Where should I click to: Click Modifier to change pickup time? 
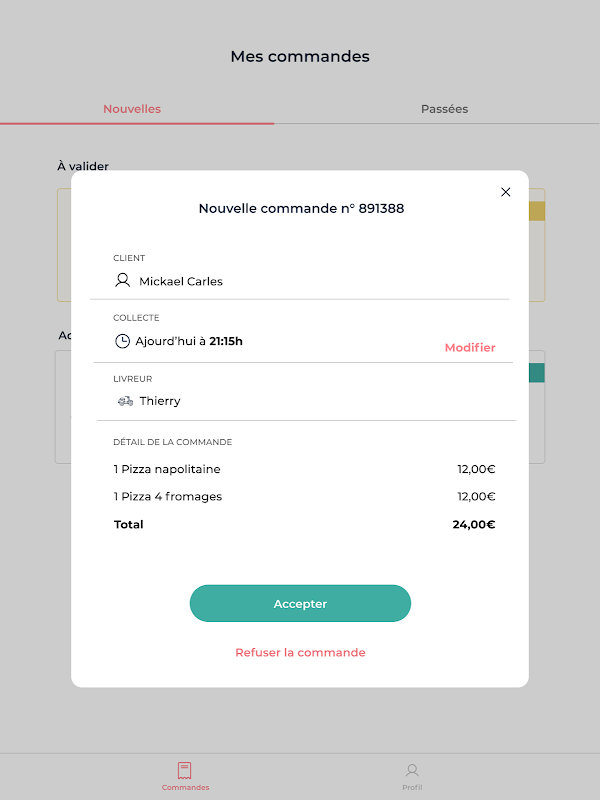(x=470, y=347)
